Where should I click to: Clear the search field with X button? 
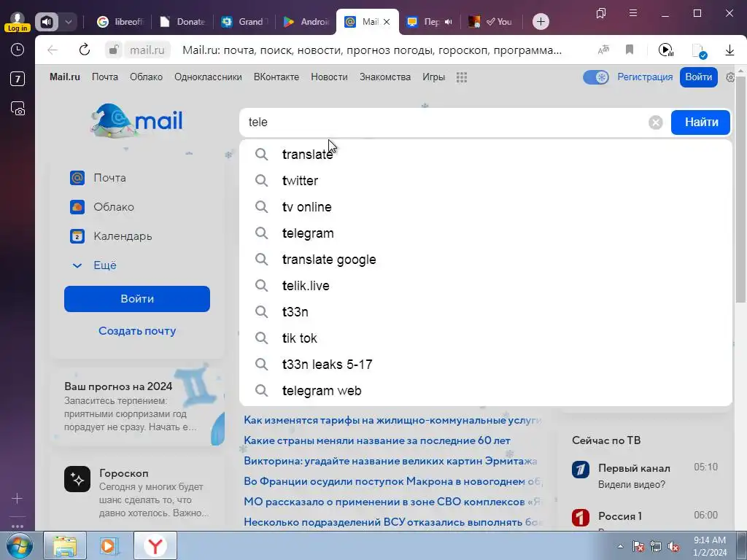[656, 122]
